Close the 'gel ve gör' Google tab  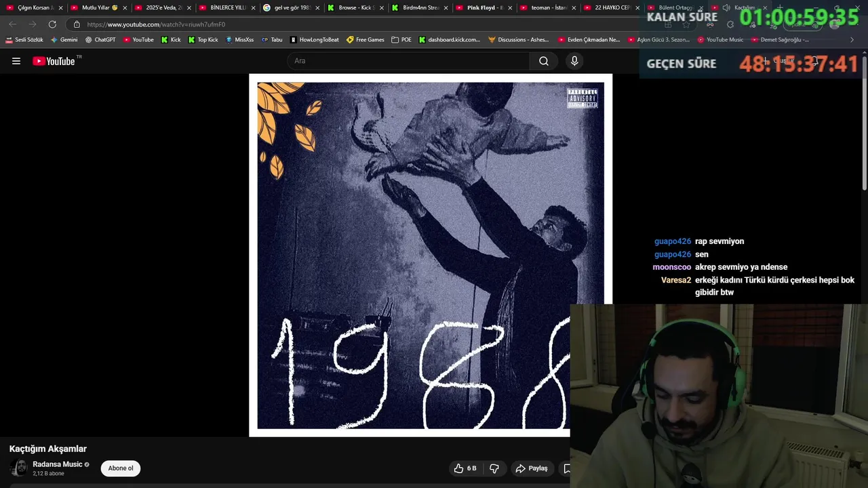(x=317, y=7)
